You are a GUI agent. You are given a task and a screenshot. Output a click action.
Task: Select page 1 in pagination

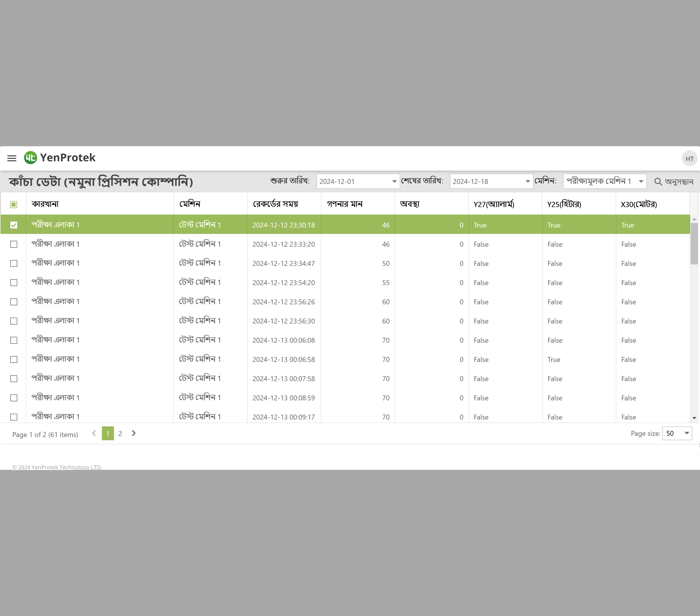(108, 433)
